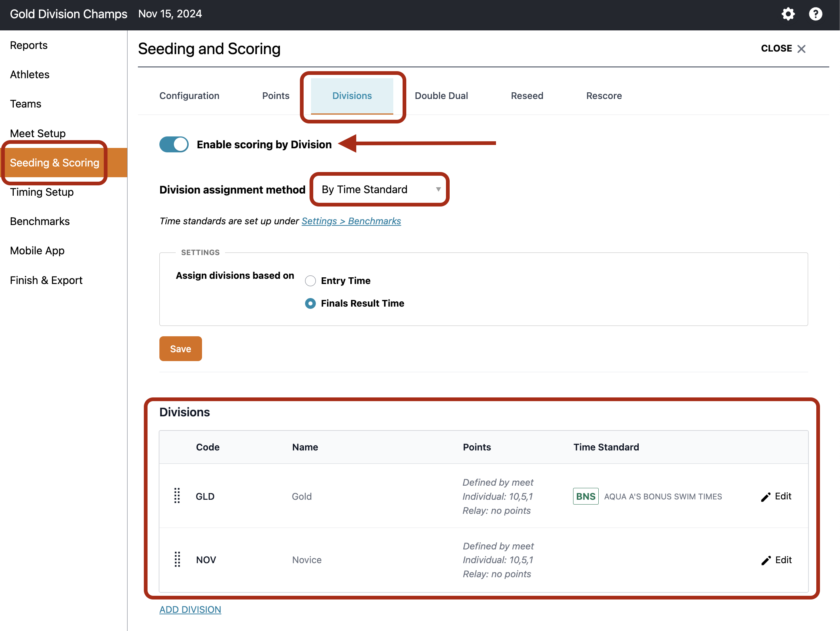
Task: Open the settings gear icon
Action: (788, 14)
